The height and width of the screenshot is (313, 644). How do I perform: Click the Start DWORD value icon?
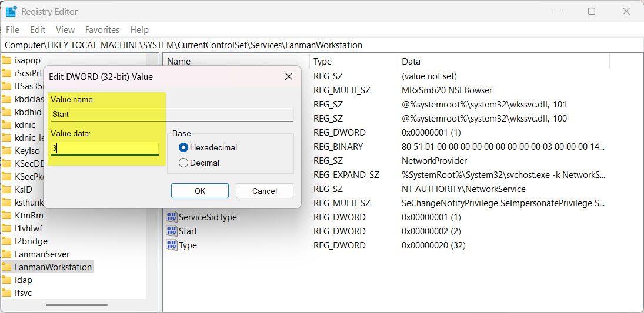point(172,231)
